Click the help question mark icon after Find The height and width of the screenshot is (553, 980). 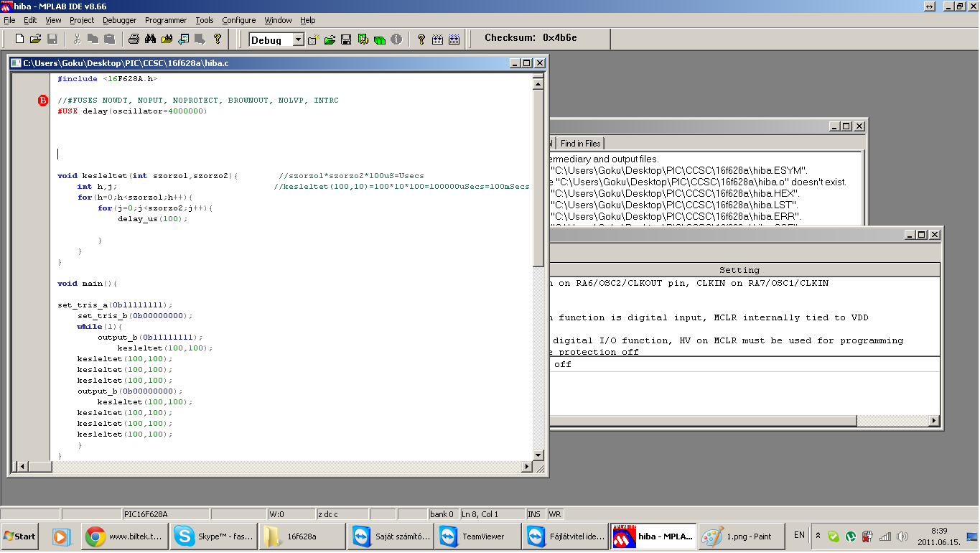pos(217,39)
